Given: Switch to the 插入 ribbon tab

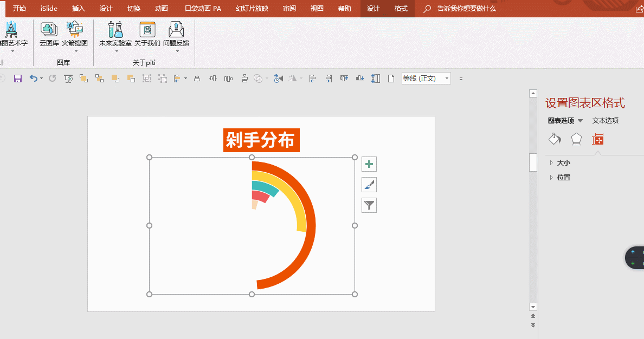Looking at the screenshot, I should [x=79, y=9].
